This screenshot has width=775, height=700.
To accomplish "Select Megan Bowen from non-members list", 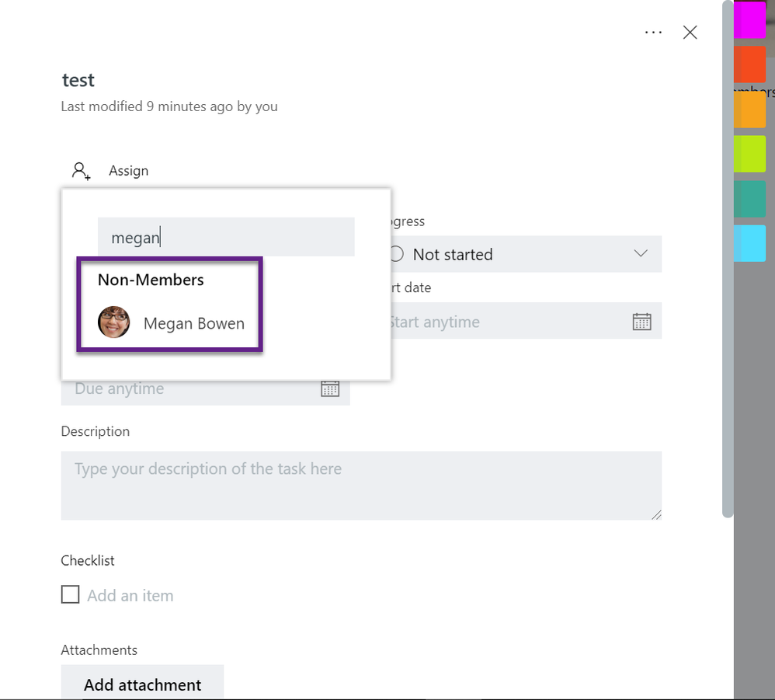I will (x=193, y=323).
